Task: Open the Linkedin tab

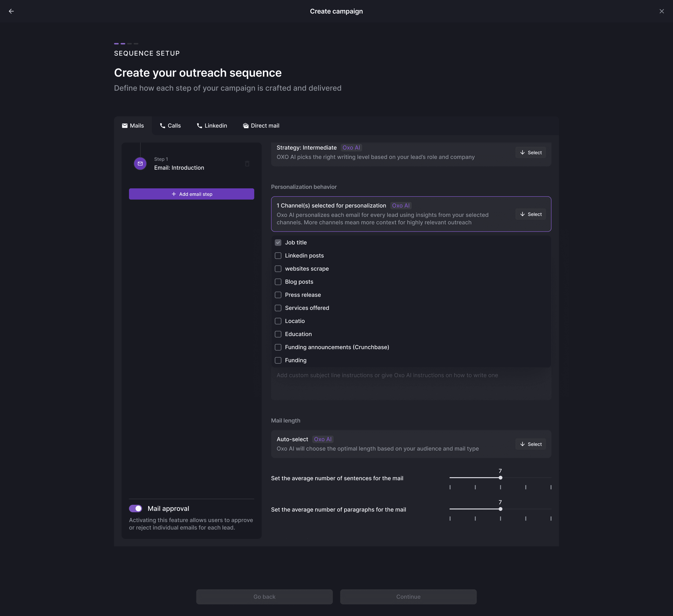Action: 212,126
